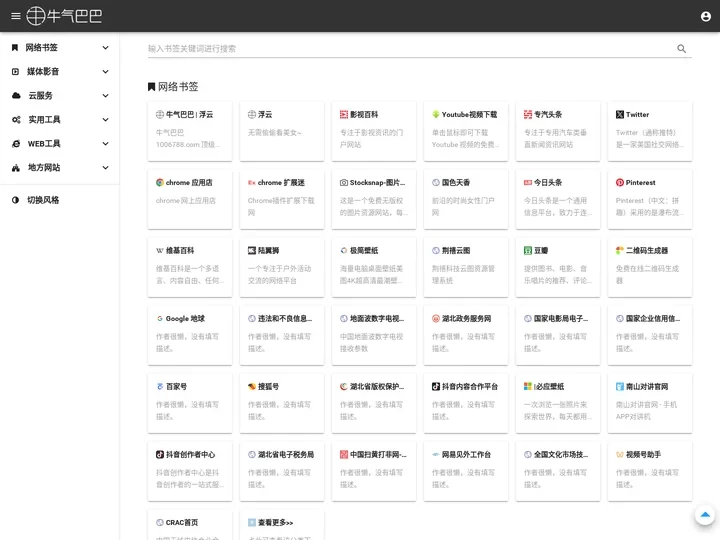Click the Youtube视频下载 green download icon
720x540 pixels.
point(436,114)
